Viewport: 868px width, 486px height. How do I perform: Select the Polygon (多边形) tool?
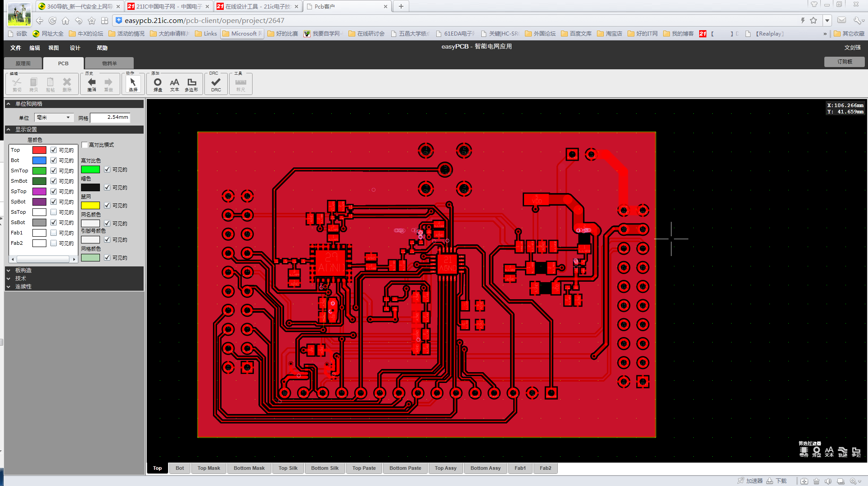[191, 84]
